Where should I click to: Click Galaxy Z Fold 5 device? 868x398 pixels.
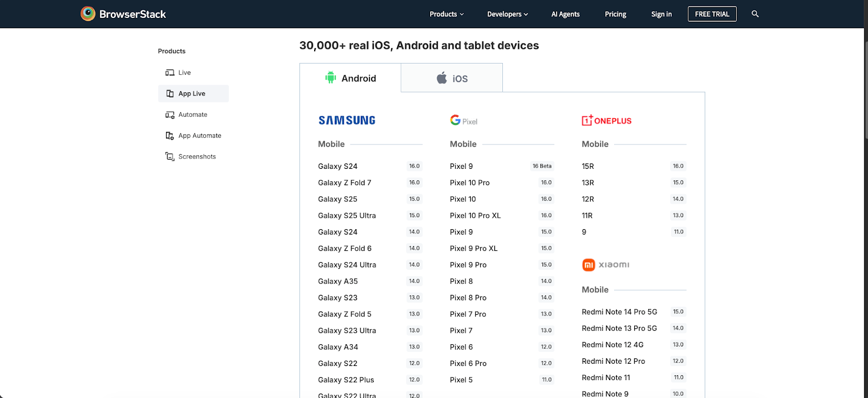click(x=344, y=314)
